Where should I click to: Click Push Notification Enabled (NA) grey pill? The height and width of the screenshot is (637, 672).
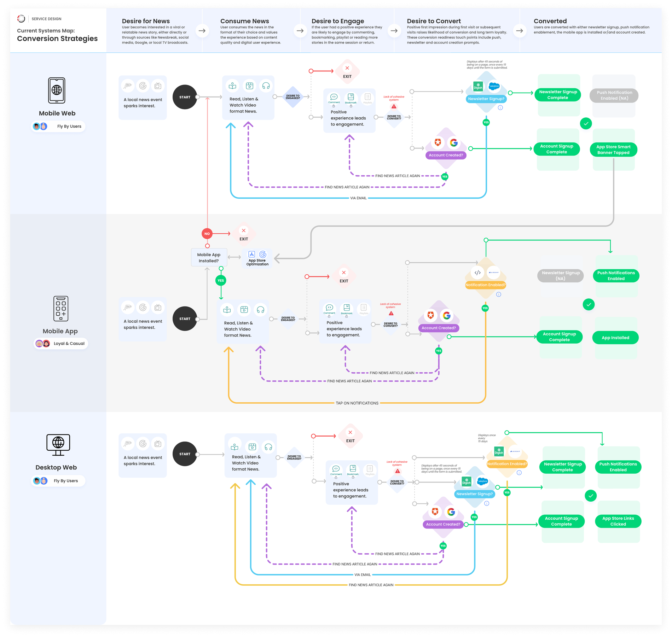point(614,95)
